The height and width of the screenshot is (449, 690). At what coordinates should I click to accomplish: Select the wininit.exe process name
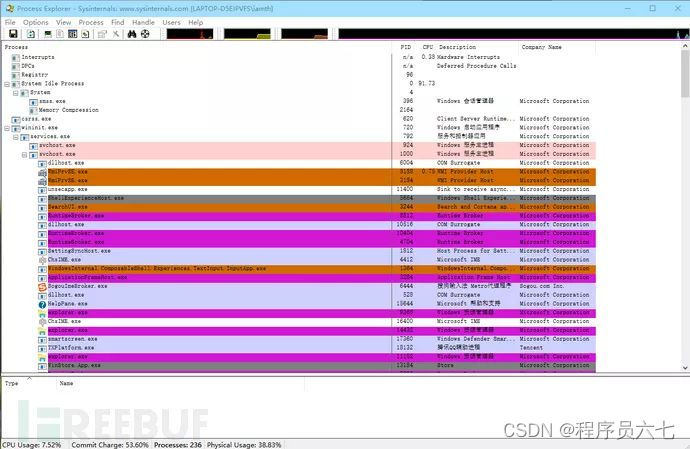coord(40,128)
